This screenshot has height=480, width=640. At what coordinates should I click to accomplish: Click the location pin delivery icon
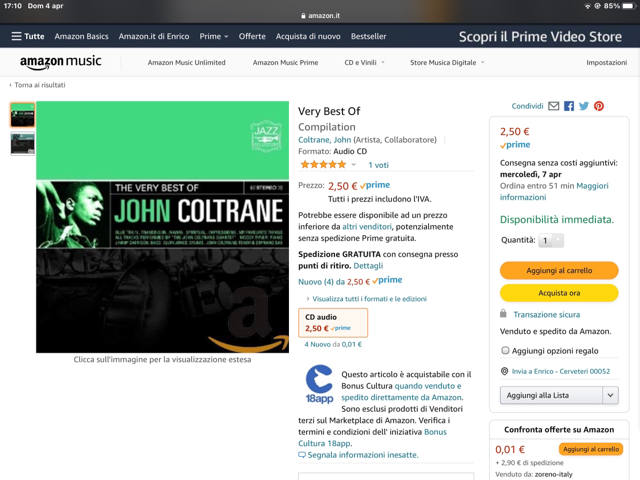[x=504, y=371]
